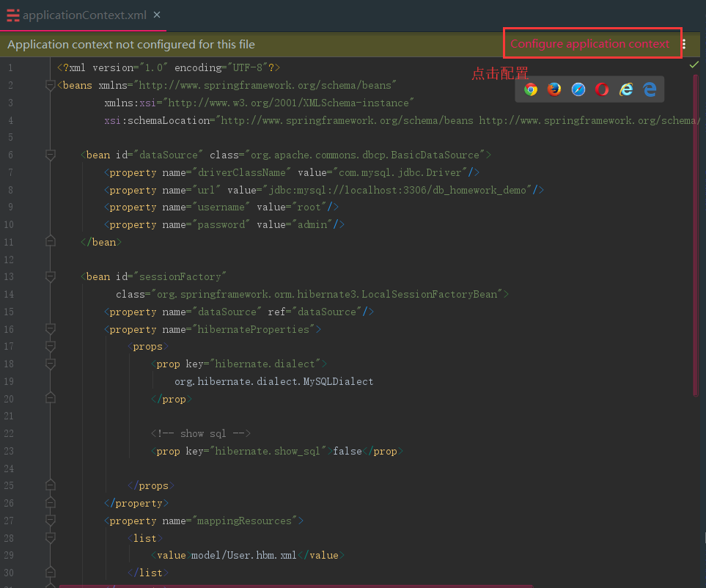
Task: Open in Edge browser icon
Action: pos(650,89)
